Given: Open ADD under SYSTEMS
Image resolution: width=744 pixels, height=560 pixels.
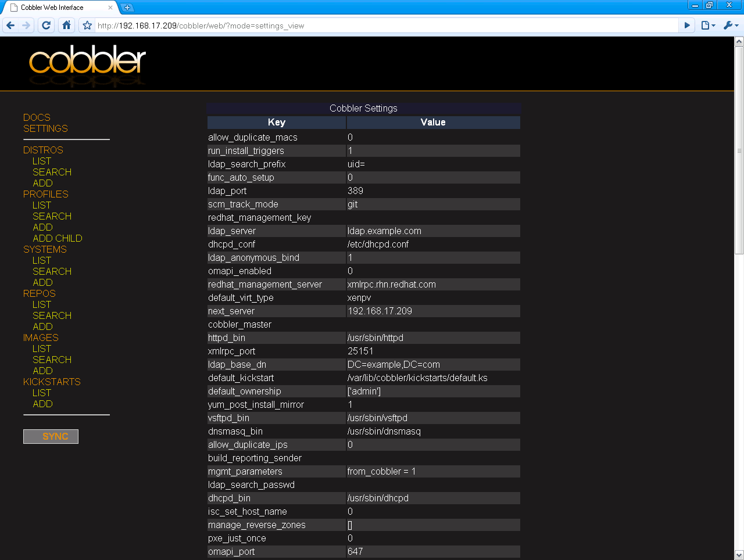Looking at the screenshot, I should (x=43, y=282).
